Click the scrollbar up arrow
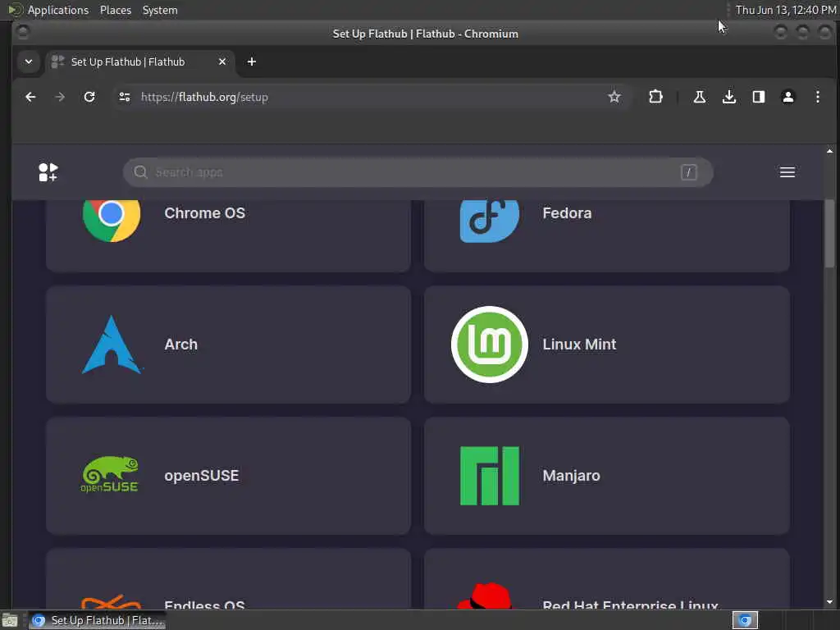 tap(829, 151)
